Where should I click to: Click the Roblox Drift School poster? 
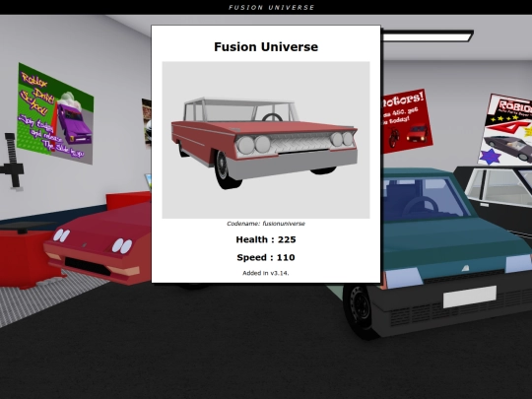[x=54, y=113]
